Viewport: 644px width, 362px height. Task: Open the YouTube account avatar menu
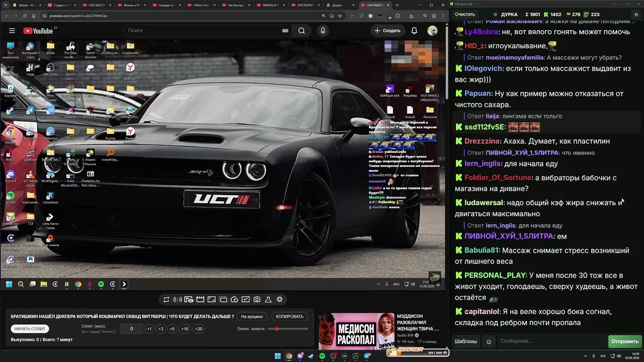pos(432,31)
